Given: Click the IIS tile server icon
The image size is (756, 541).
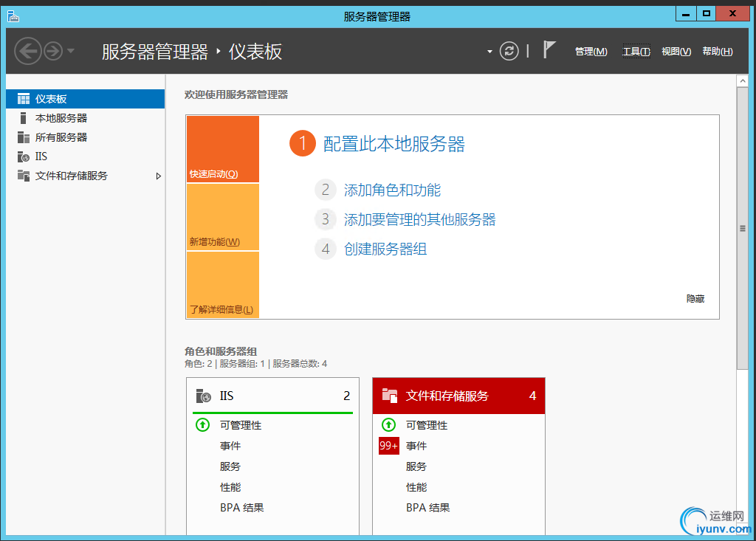Looking at the screenshot, I should (x=204, y=396).
